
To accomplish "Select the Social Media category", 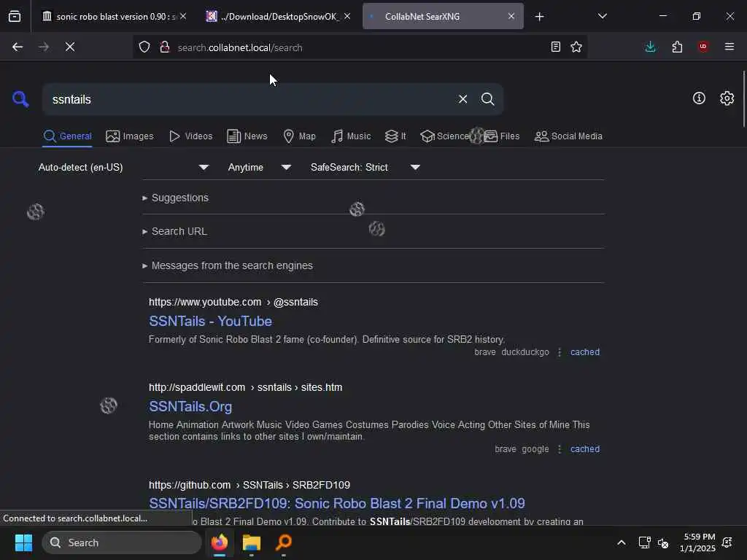I will [x=568, y=136].
